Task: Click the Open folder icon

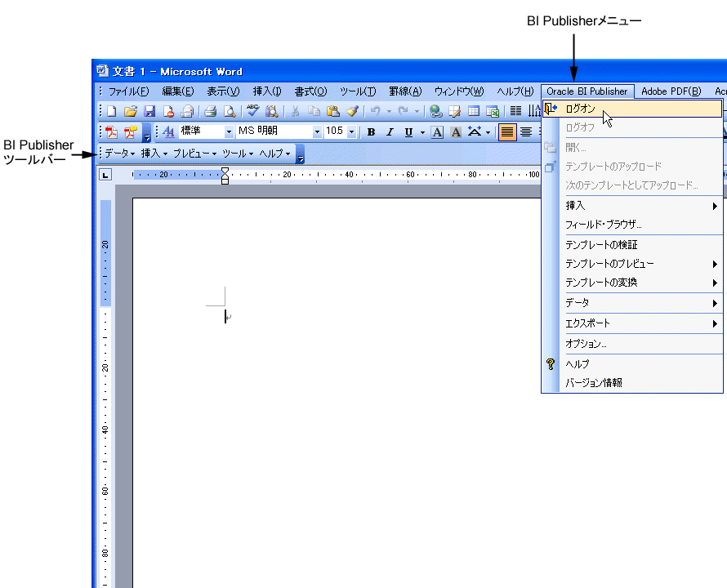Action: pyautogui.click(x=131, y=111)
